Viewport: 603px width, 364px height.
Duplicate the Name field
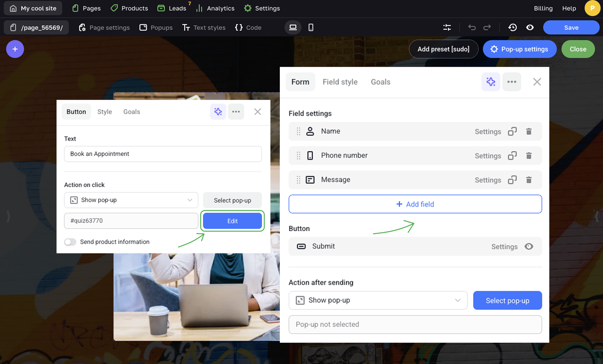(512, 131)
